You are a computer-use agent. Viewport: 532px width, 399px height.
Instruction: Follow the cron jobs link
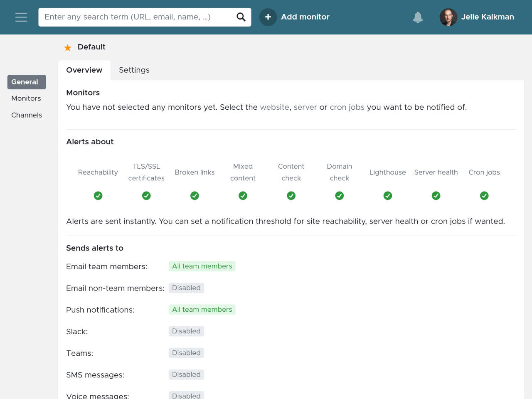[x=347, y=107]
